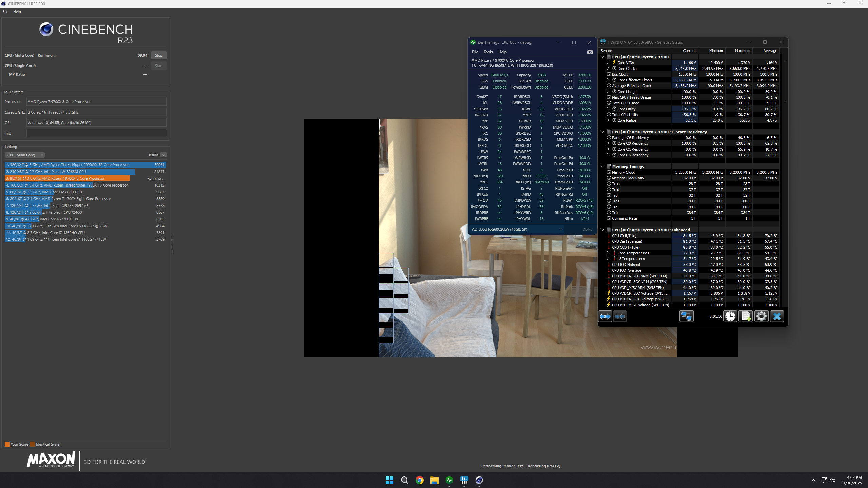Open ZenTimings Tools menu

pos(488,52)
